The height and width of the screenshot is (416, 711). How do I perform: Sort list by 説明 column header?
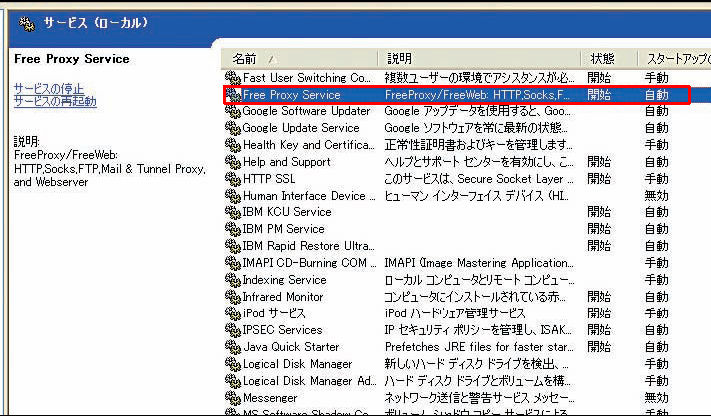click(479, 59)
